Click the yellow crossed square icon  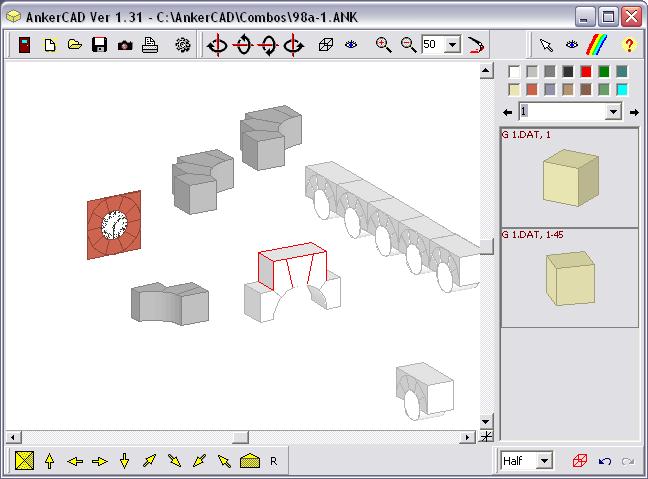24,460
